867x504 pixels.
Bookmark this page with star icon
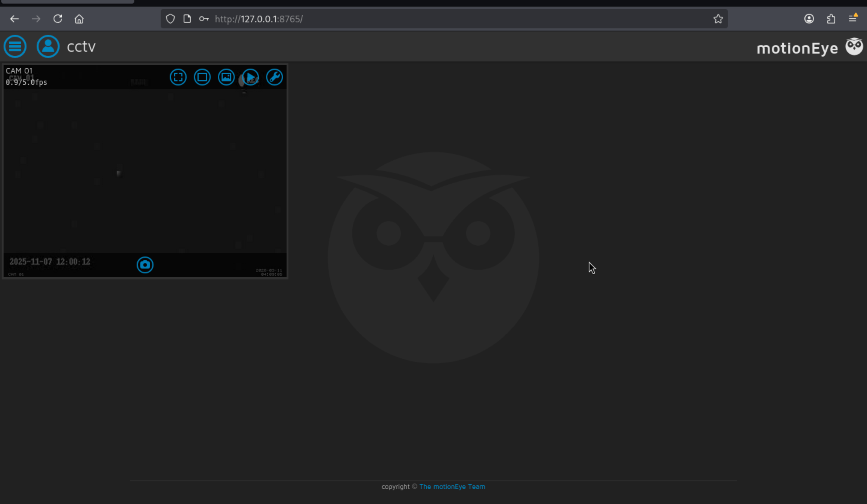[x=718, y=19]
